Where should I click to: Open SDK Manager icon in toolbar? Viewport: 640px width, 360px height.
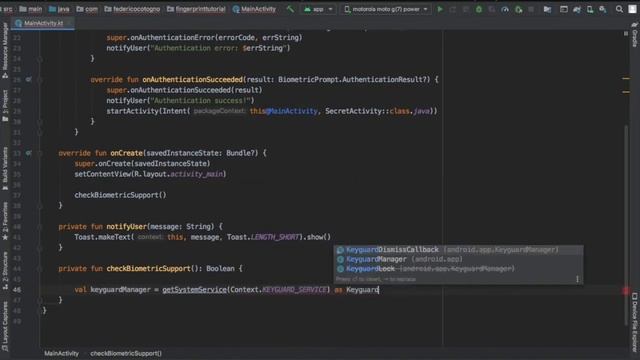click(603, 9)
